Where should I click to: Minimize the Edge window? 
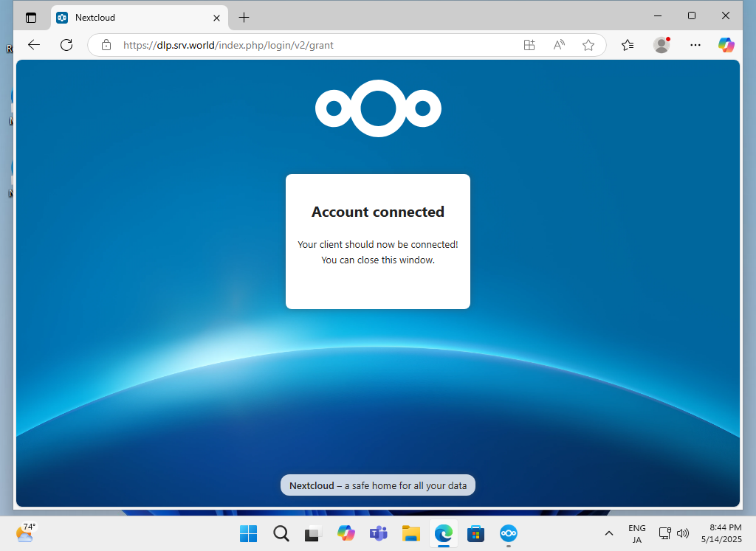click(x=658, y=16)
